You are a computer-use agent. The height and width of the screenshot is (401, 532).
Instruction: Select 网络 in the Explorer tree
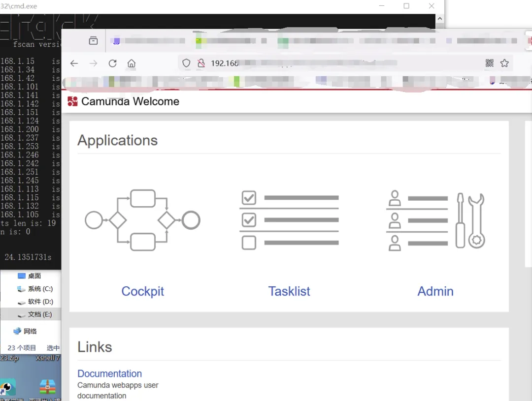click(x=26, y=331)
